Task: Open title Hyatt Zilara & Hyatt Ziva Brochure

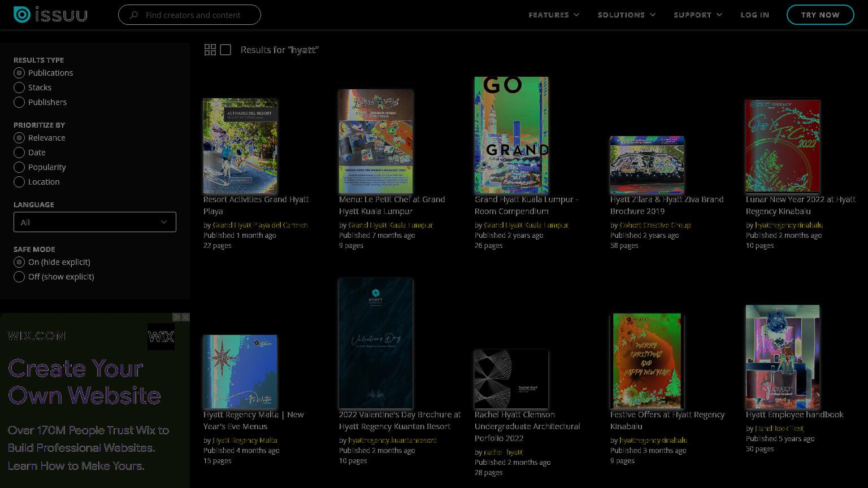Action: [x=667, y=205]
